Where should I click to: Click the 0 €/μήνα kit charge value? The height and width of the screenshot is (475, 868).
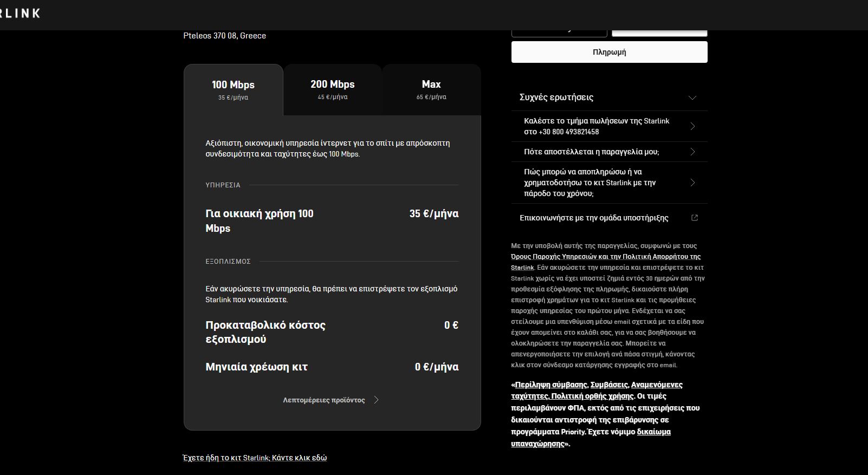[x=437, y=367]
